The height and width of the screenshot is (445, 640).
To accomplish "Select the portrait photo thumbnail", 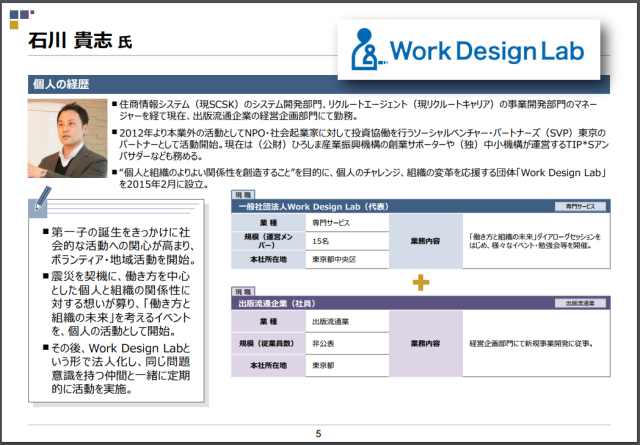I will coord(67,138).
